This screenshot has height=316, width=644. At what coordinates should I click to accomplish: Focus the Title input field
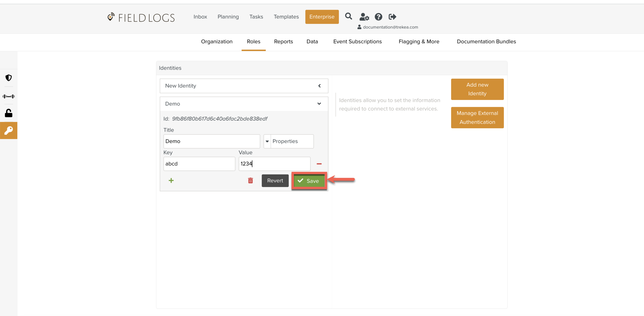click(211, 141)
